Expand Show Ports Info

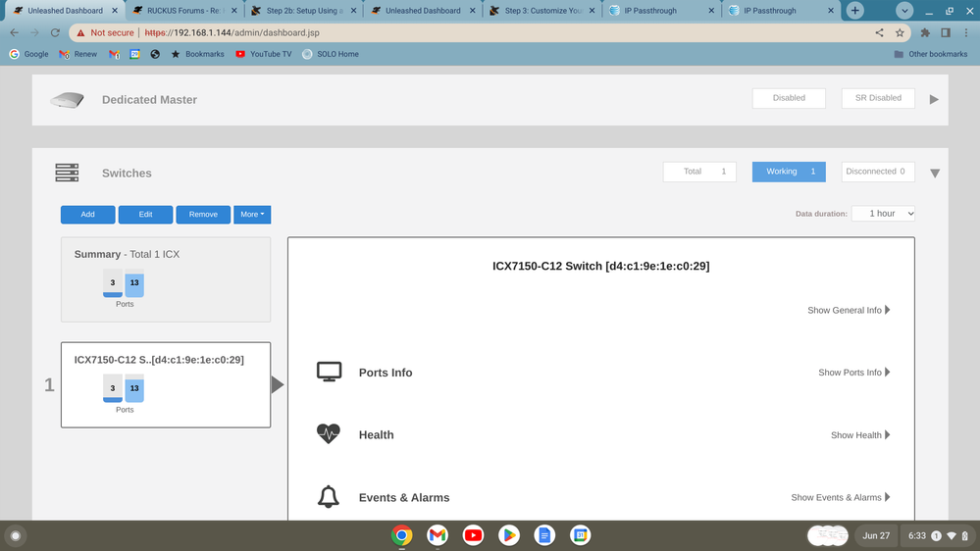pos(854,373)
